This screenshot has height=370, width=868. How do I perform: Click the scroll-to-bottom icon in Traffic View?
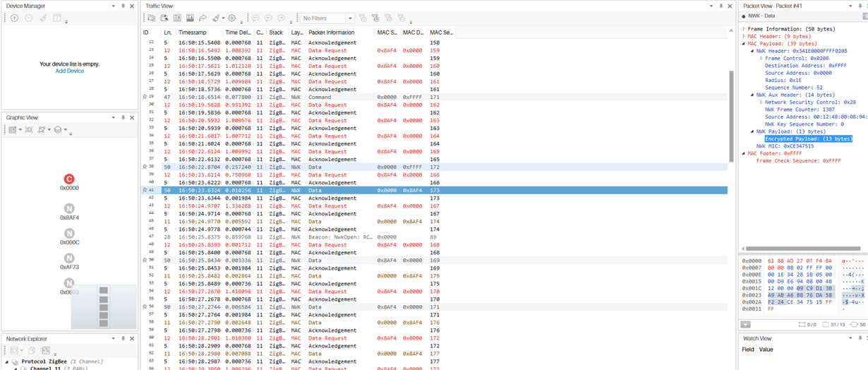pos(177,18)
